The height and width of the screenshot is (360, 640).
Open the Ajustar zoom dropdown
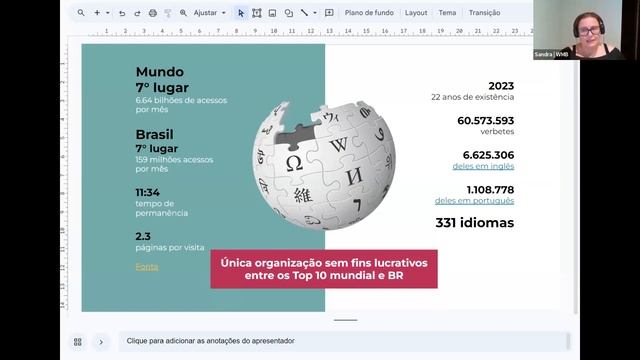tap(209, 13)
